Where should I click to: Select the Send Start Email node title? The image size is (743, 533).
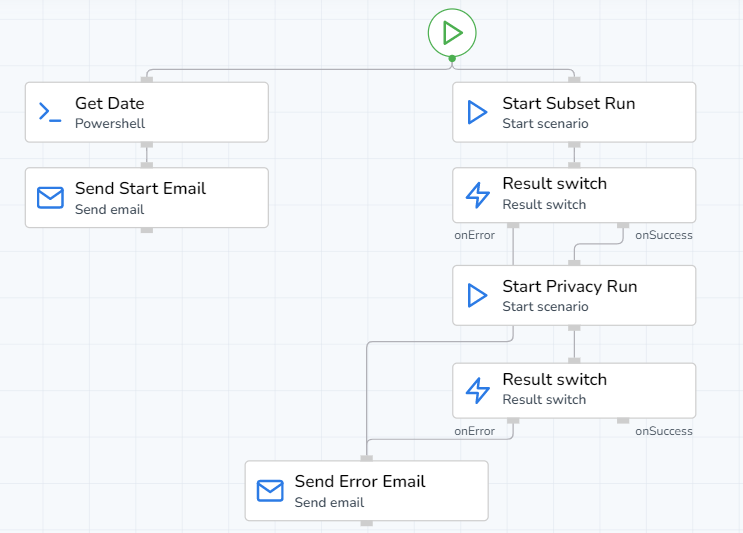[x=140, y=188]
